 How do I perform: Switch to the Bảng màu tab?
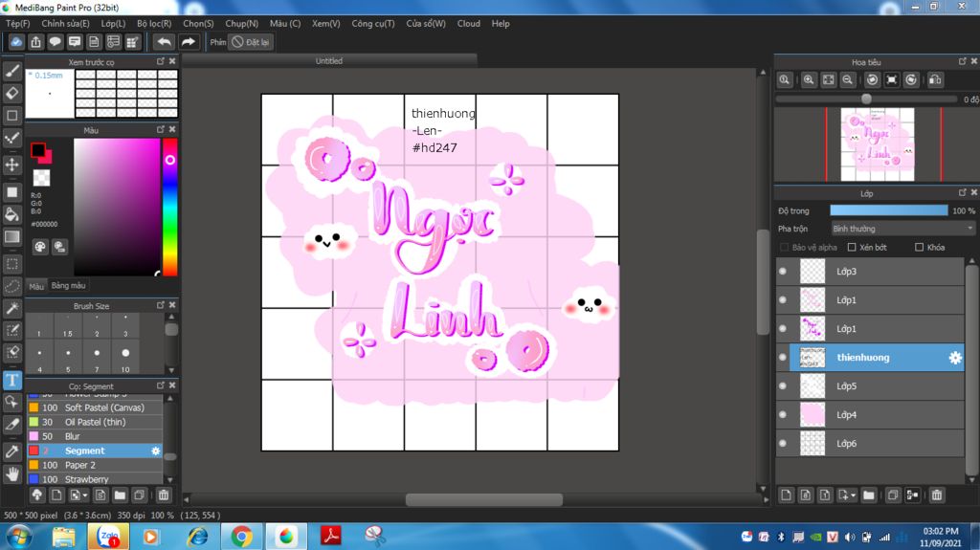69,286
